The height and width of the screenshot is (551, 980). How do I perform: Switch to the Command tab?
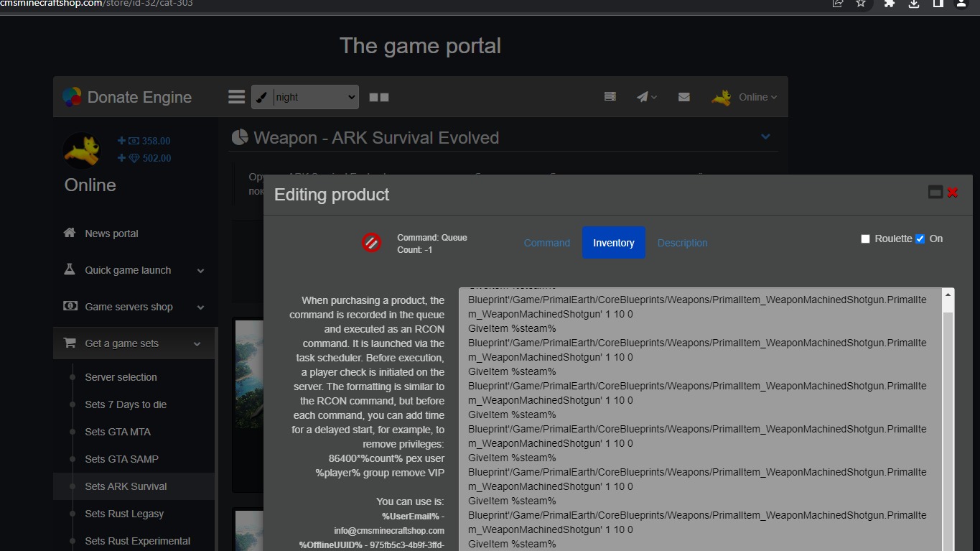[546, 243]
